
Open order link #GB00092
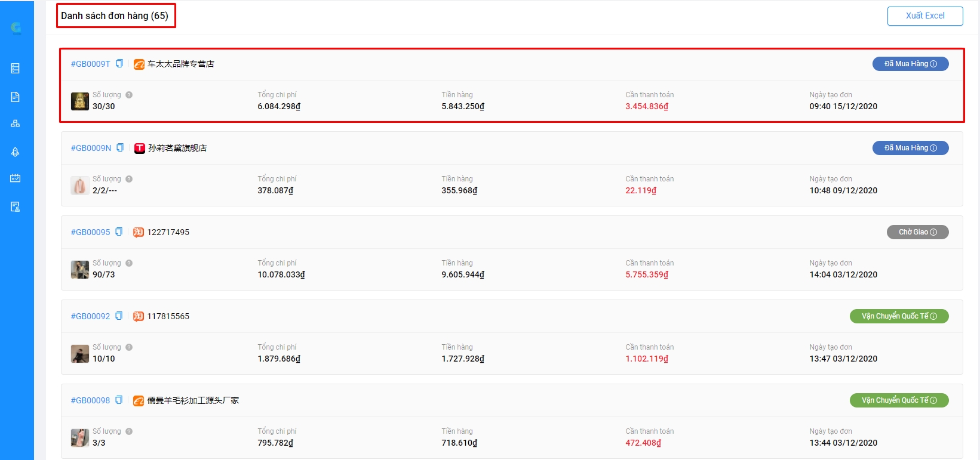[x=90, y=316]
